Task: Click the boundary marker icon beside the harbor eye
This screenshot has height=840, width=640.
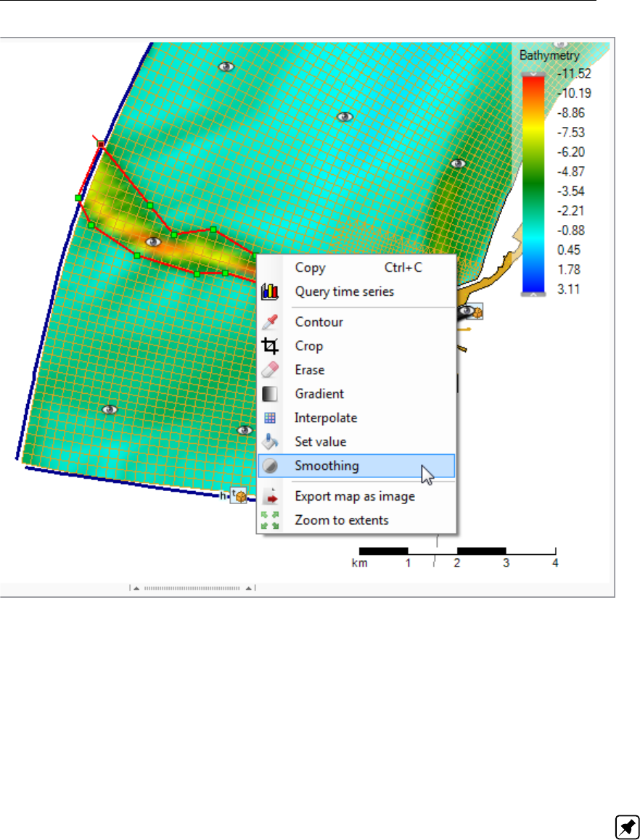Action: pyautogui.click(x=477, y=312)
